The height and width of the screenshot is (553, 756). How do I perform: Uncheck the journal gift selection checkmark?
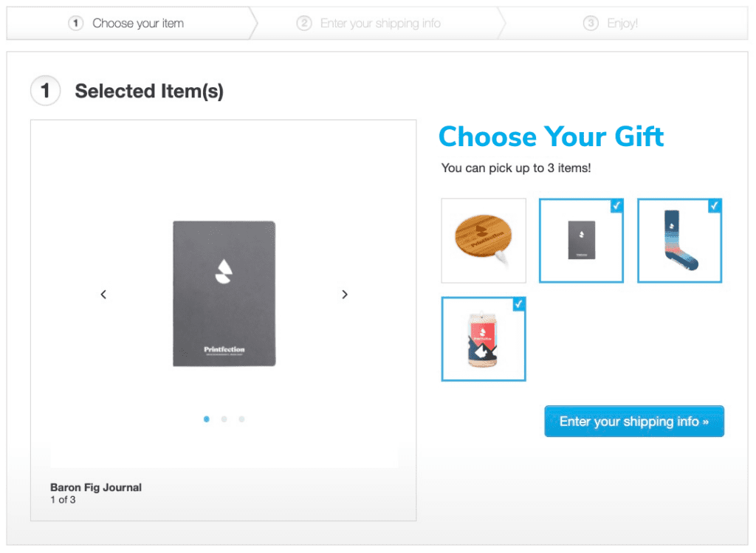click(x=616, y=206)
